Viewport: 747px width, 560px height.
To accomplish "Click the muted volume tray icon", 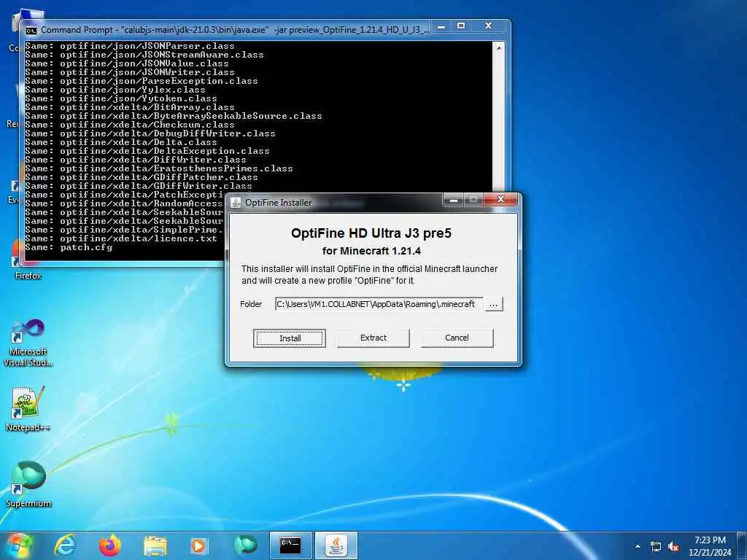I will 673,547.
